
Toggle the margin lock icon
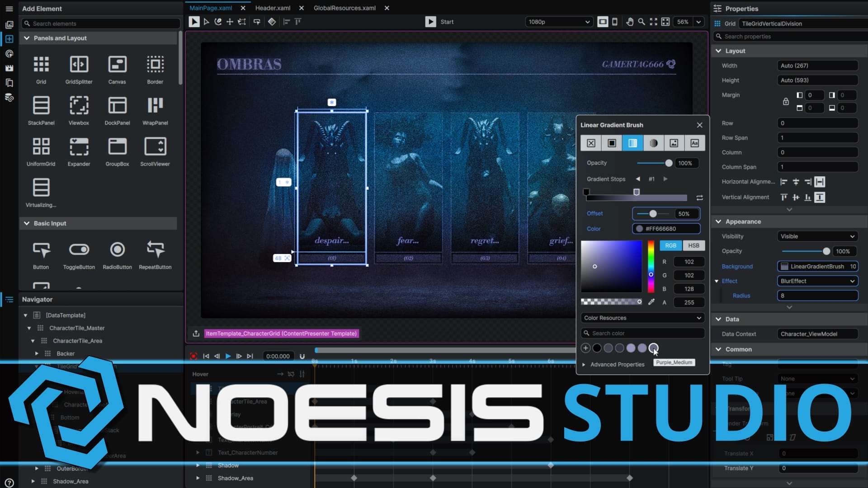786,101
